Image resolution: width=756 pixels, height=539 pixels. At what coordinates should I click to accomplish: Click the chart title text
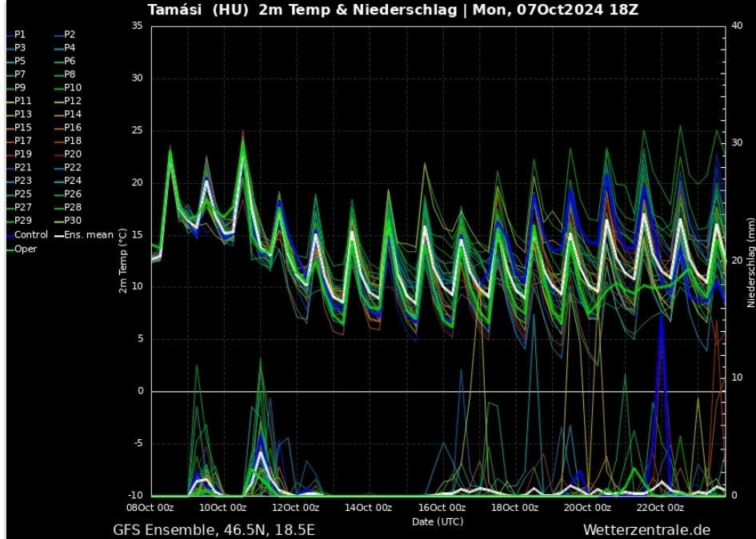393,10
